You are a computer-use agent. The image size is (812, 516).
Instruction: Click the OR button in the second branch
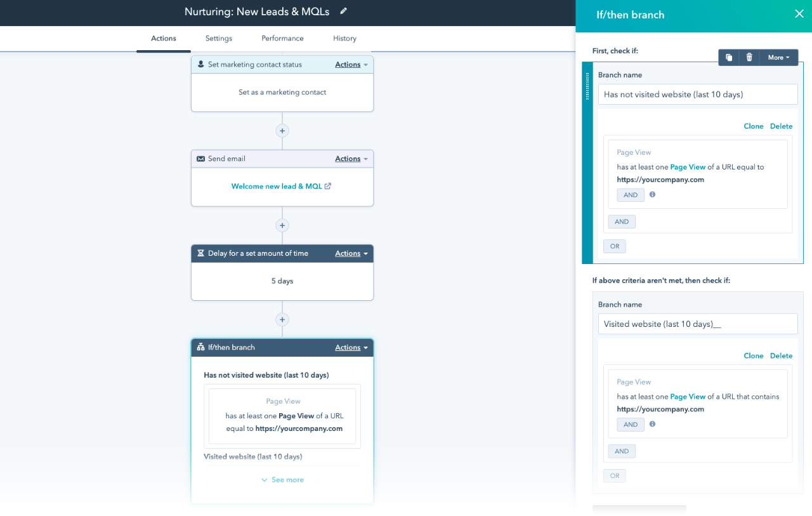[614, 475]
